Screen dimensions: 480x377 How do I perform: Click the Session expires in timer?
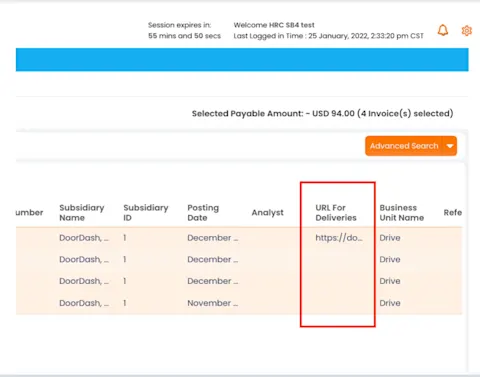184,30
